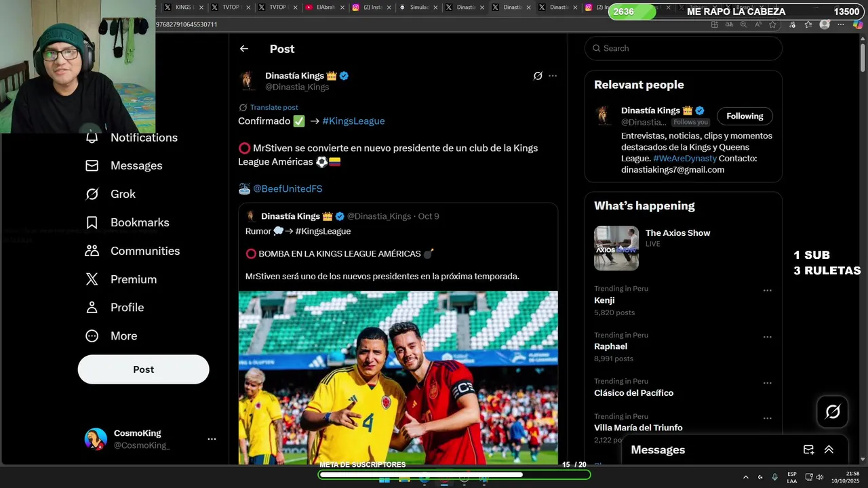Show hidden system tray icons chevron
This screenshot has width=868, height=488.
coord(746,477)
